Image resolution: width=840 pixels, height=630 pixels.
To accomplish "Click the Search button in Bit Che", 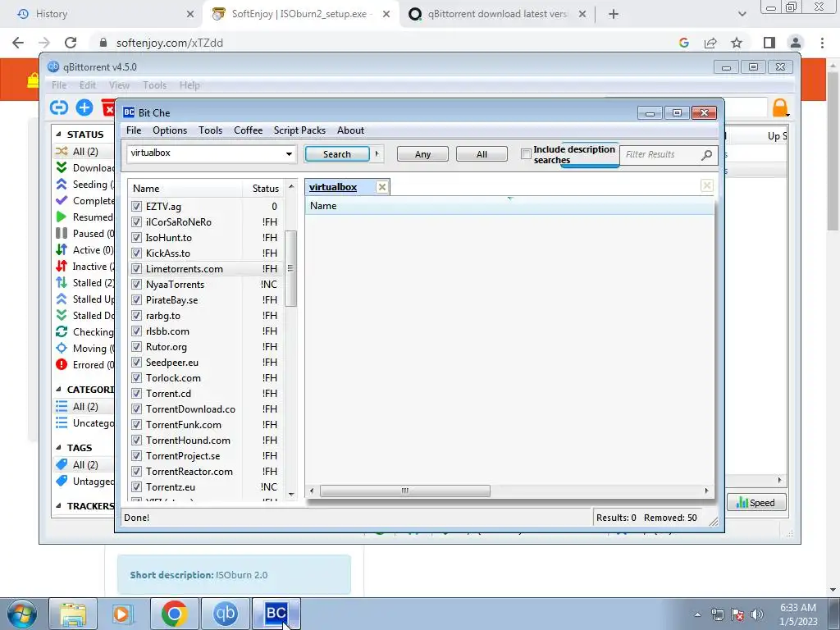I will click(337, 154).
